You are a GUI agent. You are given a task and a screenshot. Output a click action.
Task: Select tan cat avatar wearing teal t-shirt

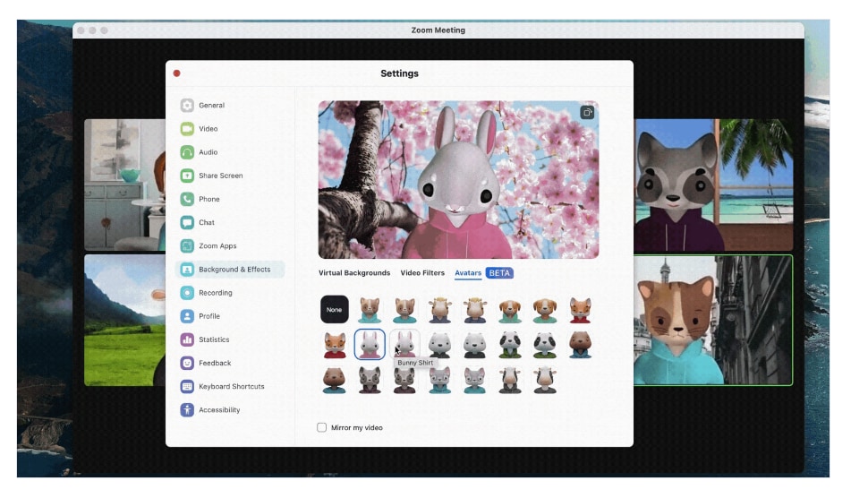tap(404, 310)
